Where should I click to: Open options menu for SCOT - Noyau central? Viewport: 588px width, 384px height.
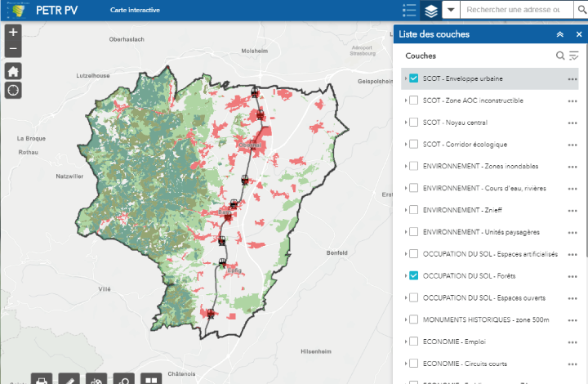click(x=572, y=123)
